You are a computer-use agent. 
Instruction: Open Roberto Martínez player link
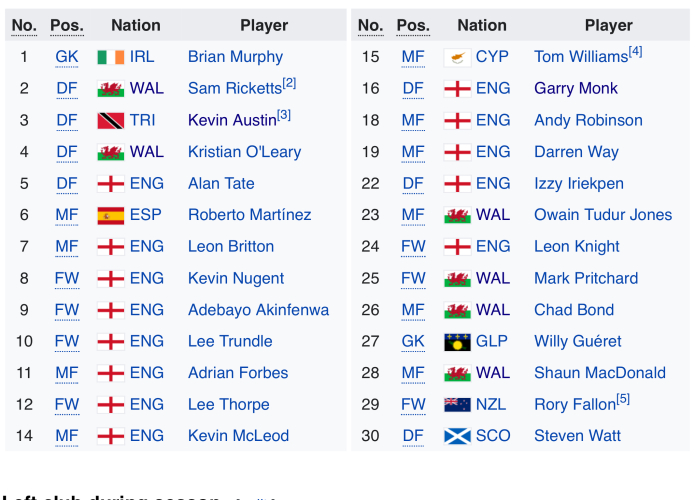click(x=249, y=215)
